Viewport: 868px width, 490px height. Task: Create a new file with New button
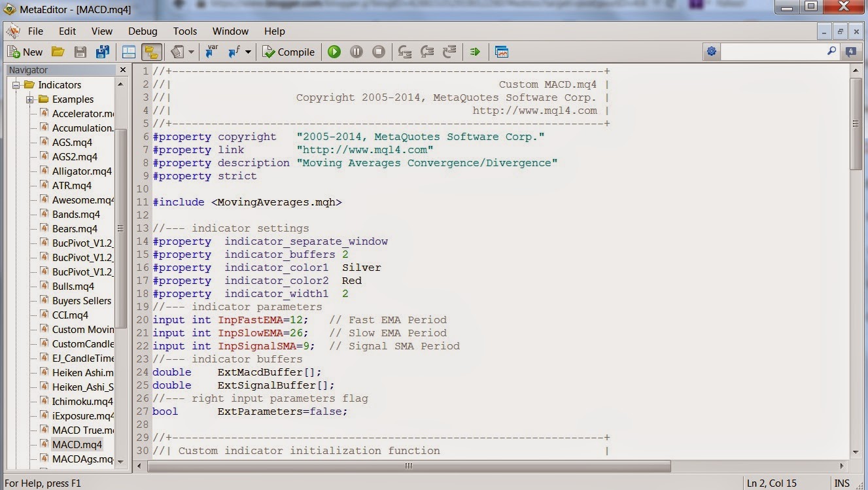(x=25, y=52)
